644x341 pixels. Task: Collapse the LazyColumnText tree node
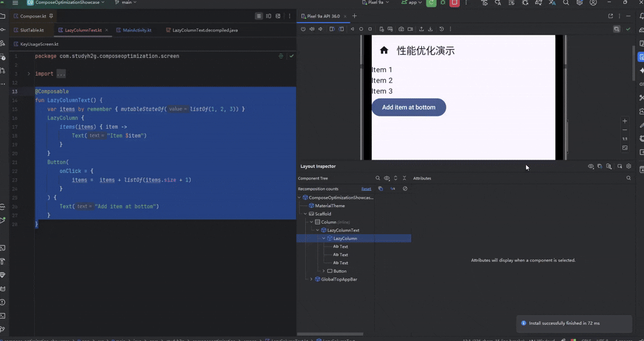click(x=317, y=230)
